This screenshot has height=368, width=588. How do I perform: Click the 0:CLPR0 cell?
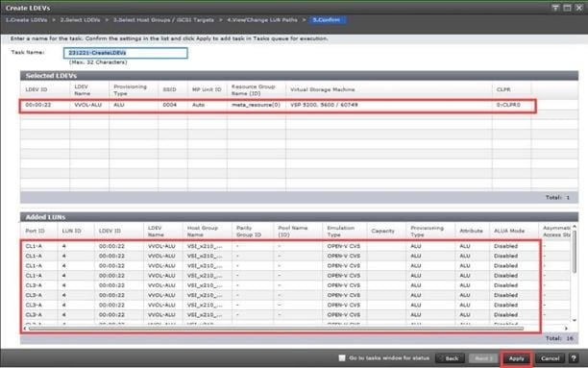click(508, 105)
